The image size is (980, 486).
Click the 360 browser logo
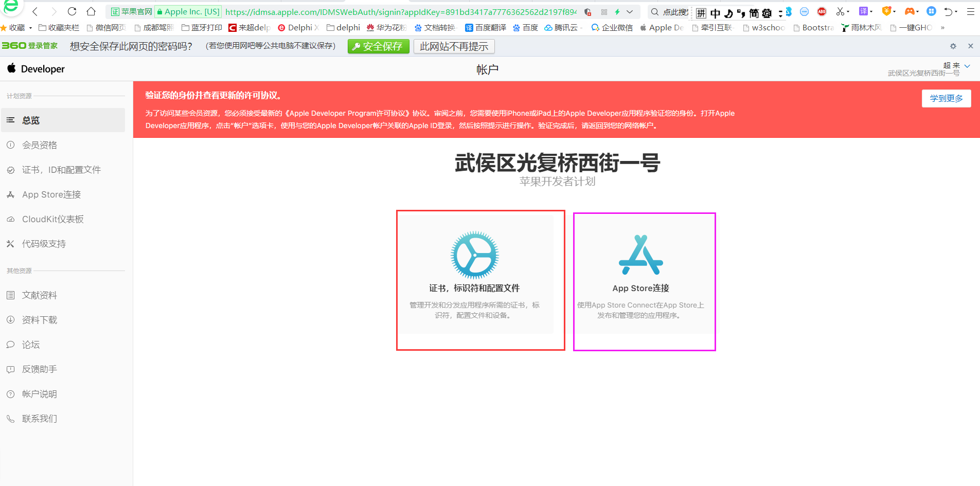point(10,6)
